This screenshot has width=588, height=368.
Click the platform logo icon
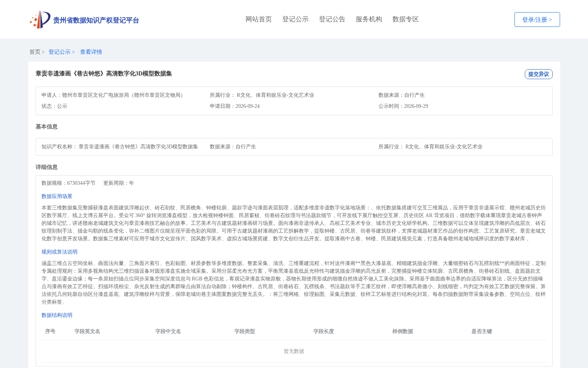[x=40, y=20]
